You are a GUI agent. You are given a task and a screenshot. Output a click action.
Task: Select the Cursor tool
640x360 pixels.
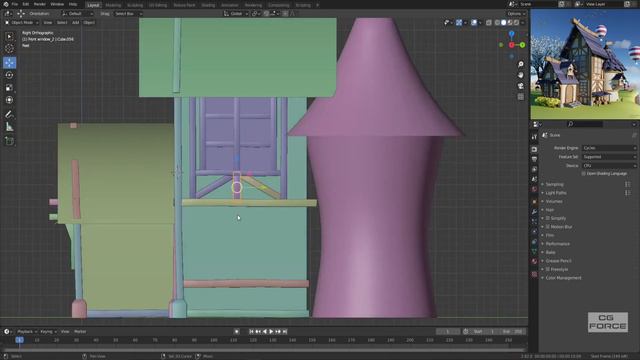9,49
